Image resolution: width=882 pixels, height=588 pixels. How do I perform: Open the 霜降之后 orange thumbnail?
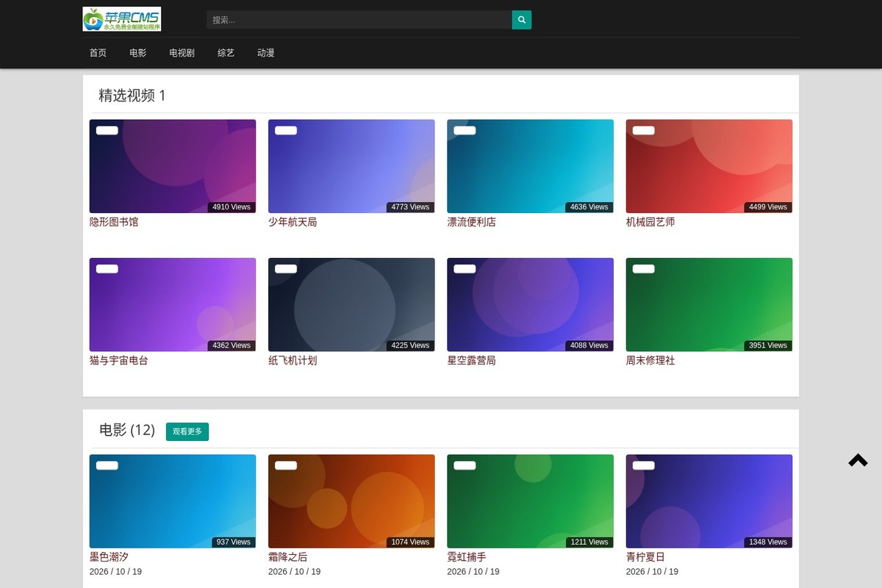pyautogui.click(x=351, y=501)
